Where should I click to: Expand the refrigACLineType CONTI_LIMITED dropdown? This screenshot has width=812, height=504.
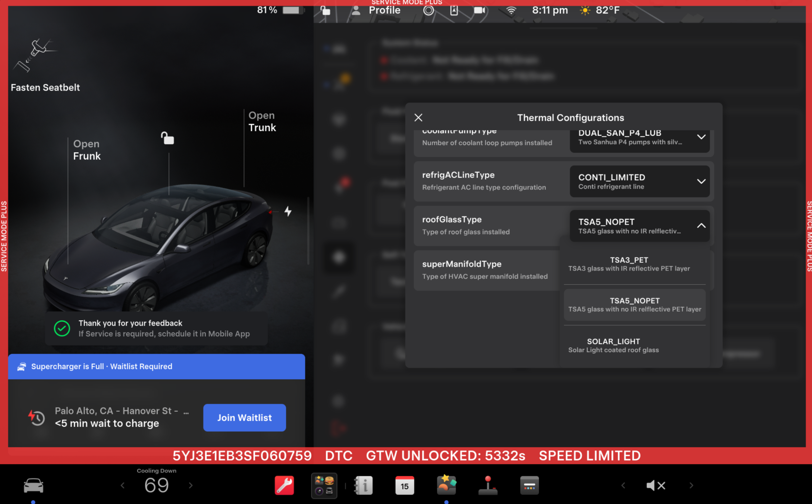click(640, 181)
